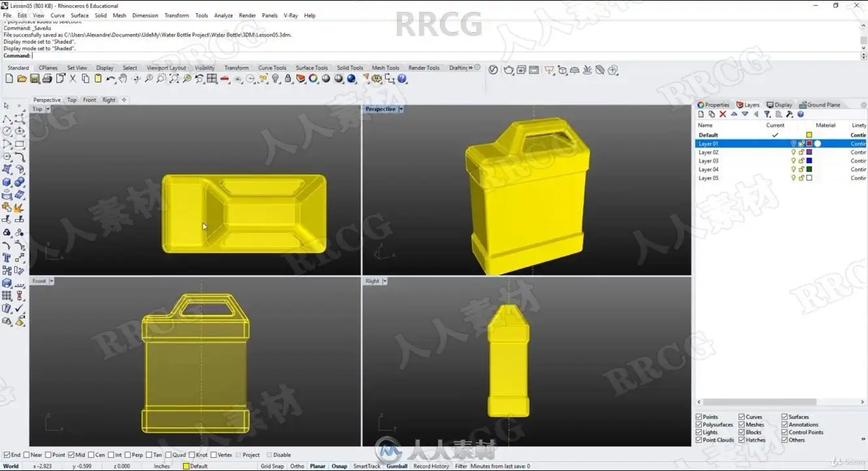Click the new layer icon in Layers panel

701,114
